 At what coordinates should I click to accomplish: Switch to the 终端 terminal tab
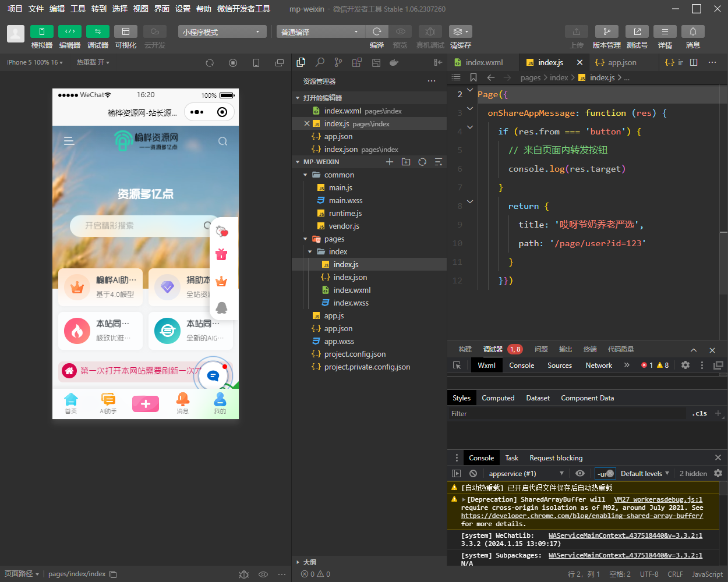click(x=590, y=349)
